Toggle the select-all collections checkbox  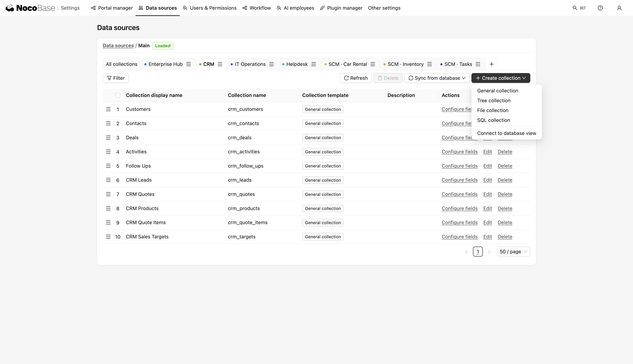(118, 95)
